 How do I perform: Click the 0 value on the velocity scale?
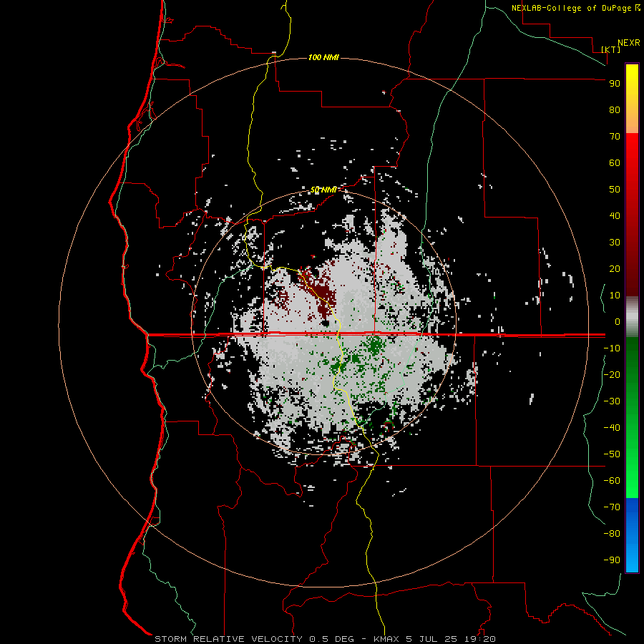618,321
